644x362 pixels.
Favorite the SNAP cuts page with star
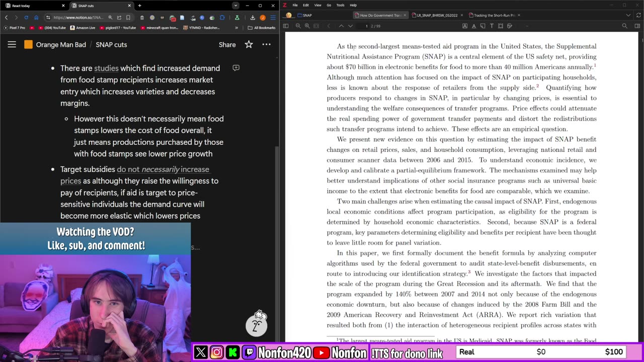[x=249, y=44]
